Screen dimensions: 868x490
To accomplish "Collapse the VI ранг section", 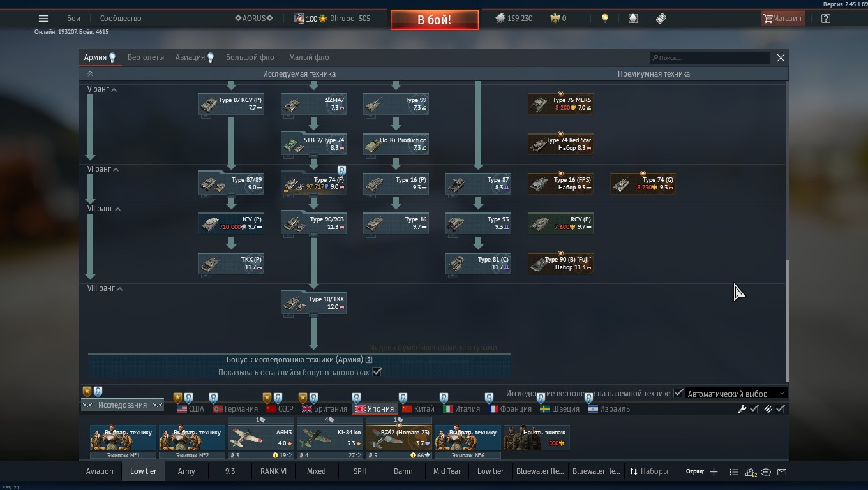I will (x=103, y=169).
